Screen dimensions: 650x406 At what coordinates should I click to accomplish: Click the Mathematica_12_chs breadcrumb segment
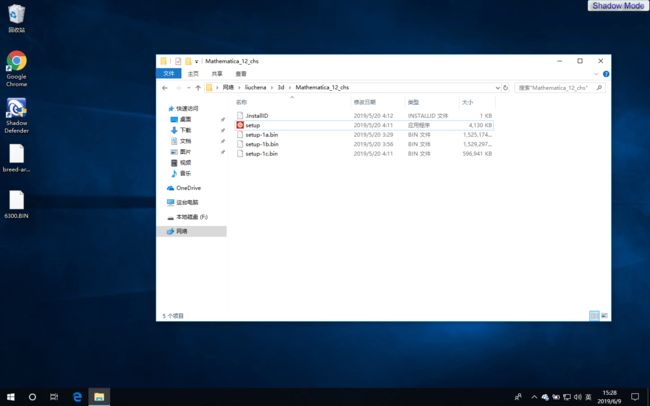point(322,88)
